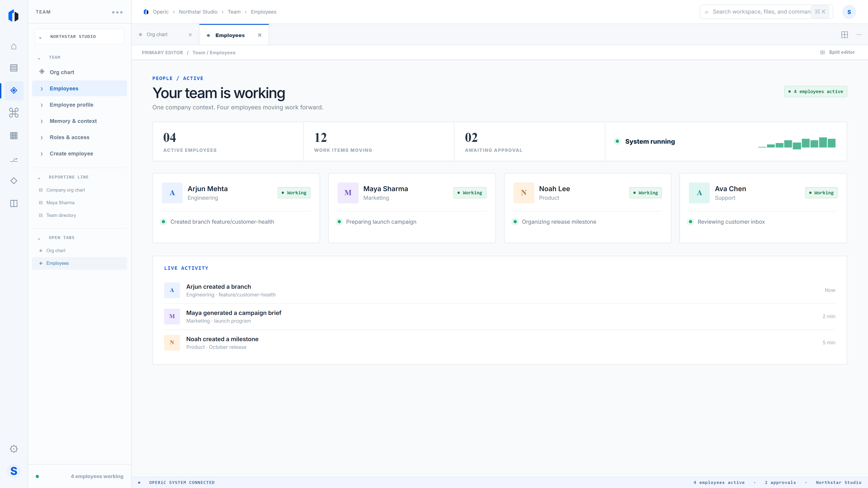
Task: Open the outlined diamond icon in left rail
Action: [x=14, y=181]
